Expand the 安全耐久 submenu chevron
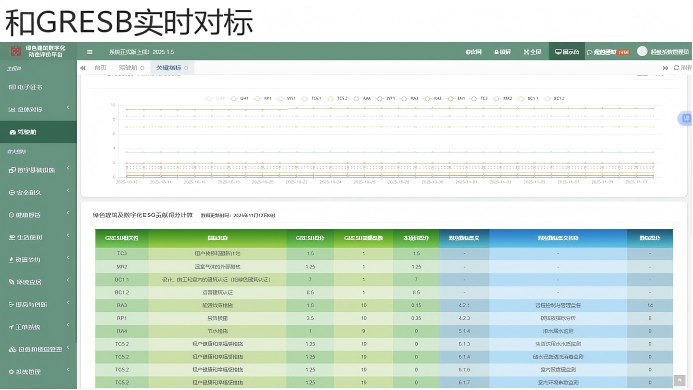The image size is (693, 390). (x=68, y=191)
